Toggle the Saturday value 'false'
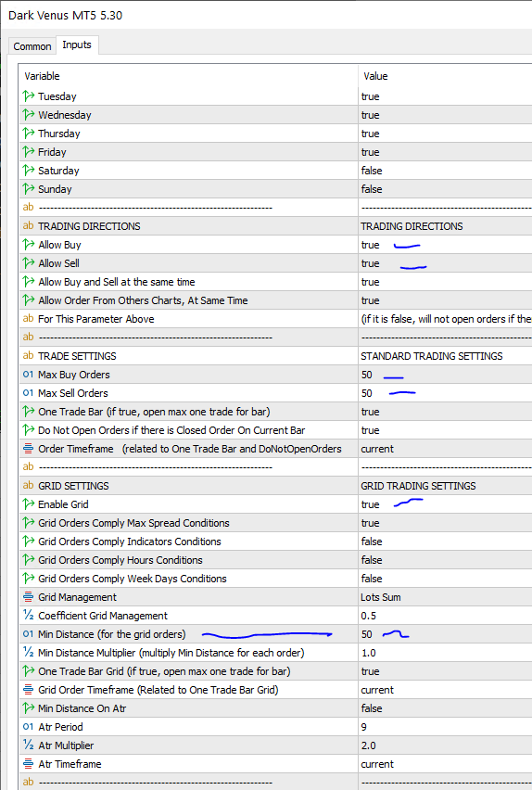532x790 pixels. pos(372,171)
